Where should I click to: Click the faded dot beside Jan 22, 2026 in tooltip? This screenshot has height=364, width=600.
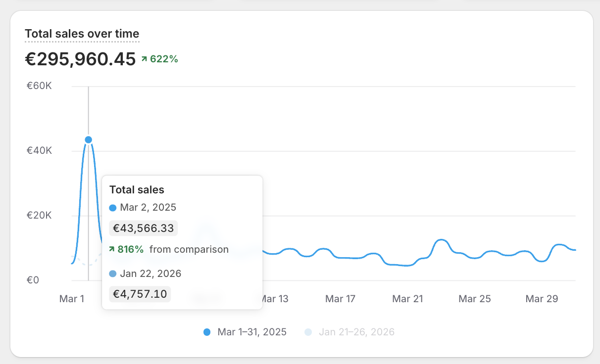click(112, 273)
